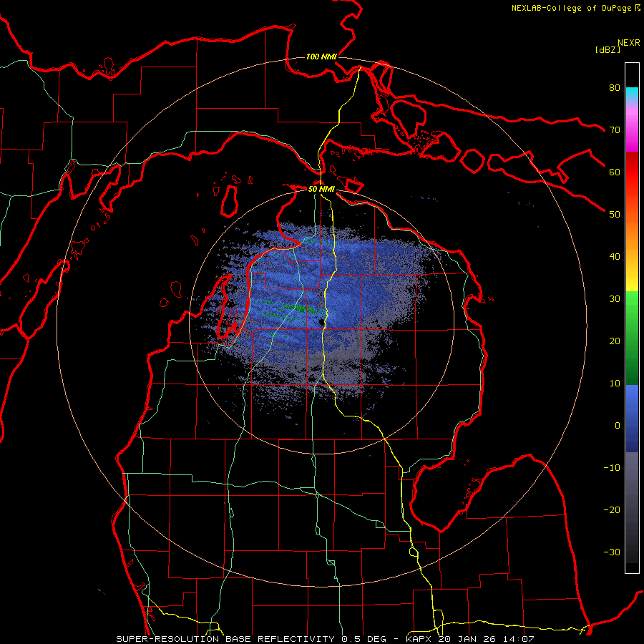Viewport: 644px width, 644px height.
Task: Click the 100 NMI range ring label
Action: pyautogui.click(x=321, y=57)
